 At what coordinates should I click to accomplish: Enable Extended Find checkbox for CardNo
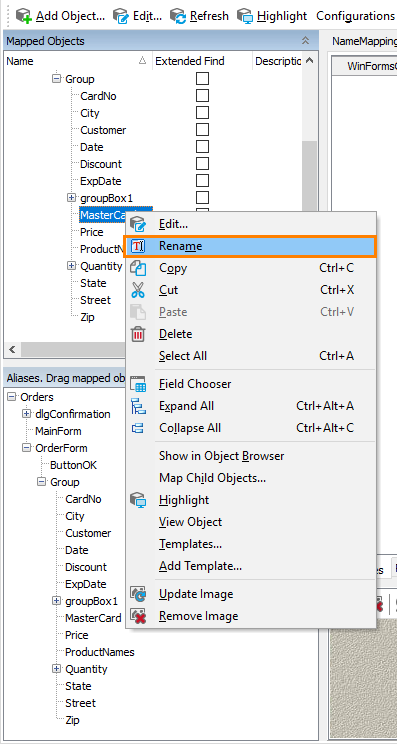[203, 96]
